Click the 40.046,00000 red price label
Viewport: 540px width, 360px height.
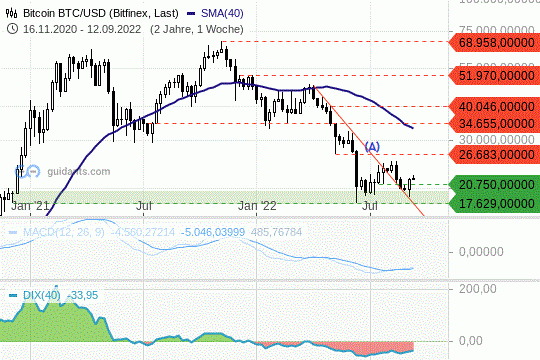point(496,107)
